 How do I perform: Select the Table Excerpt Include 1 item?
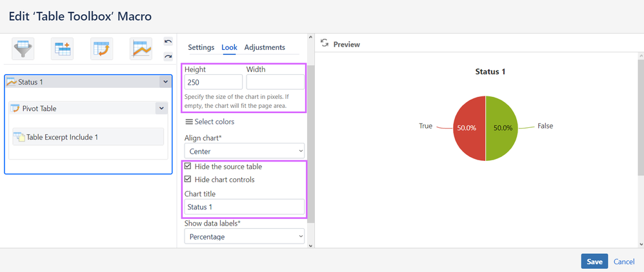(88, 137)
